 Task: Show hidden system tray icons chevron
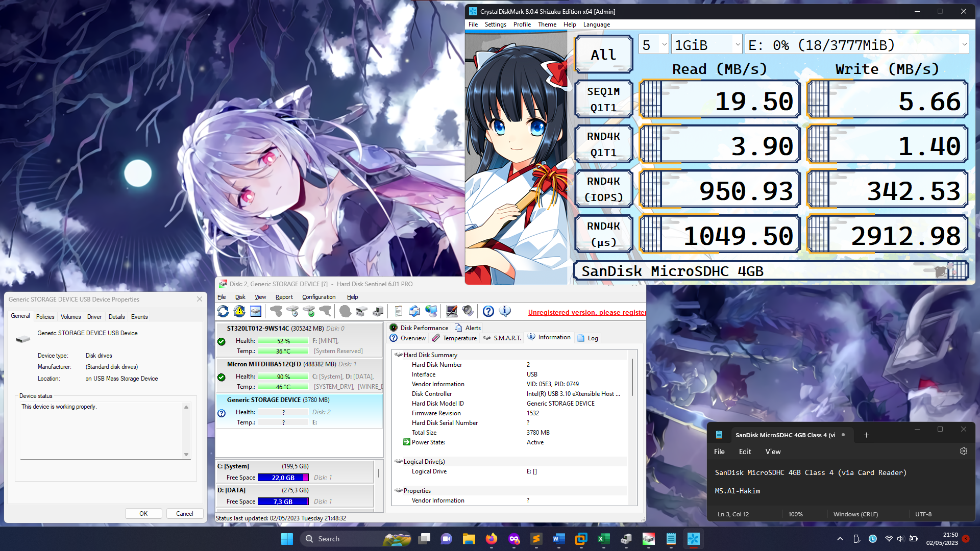[x=840, y=539]
